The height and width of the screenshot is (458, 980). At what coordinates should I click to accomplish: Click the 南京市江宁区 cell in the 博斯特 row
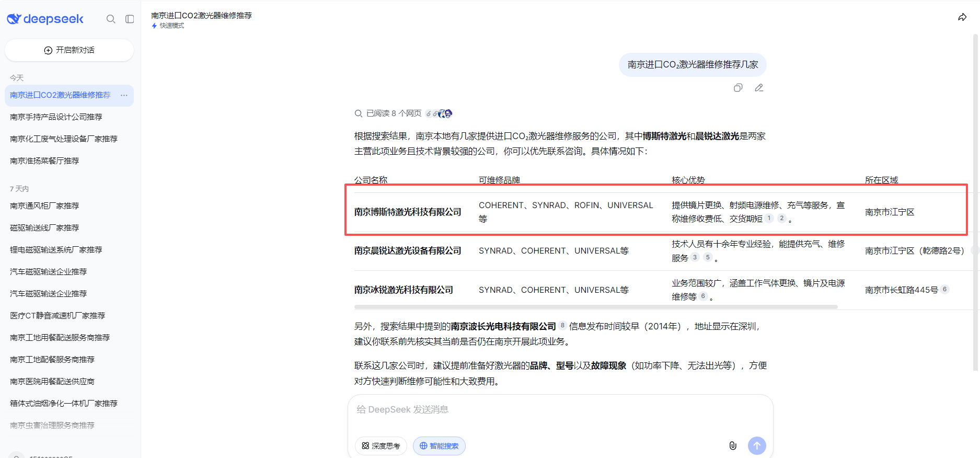coord(890,212)
